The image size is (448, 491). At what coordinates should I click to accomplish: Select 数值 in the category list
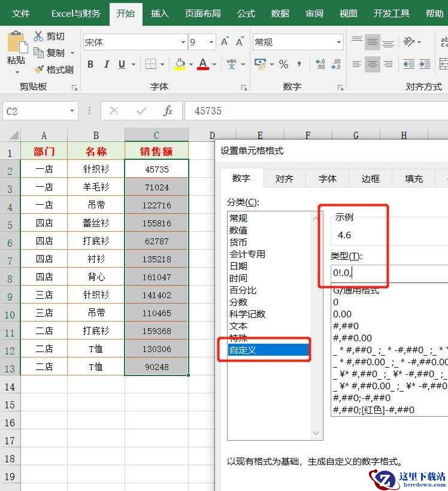point(238,230)
